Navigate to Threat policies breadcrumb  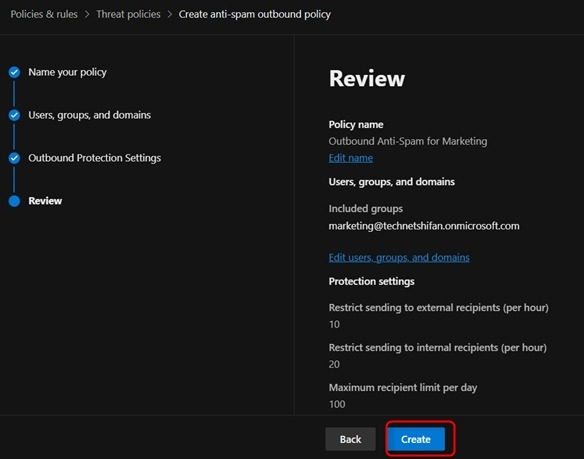[128, 14]
